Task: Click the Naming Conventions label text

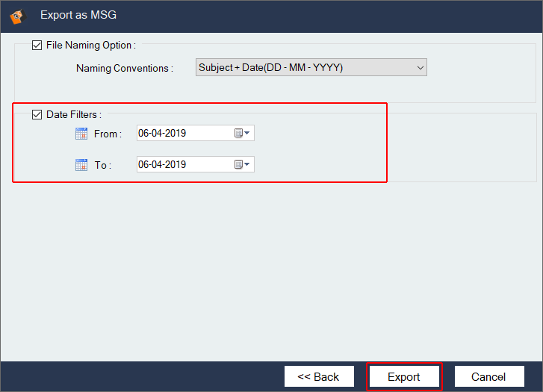Action: pos(124,69)
